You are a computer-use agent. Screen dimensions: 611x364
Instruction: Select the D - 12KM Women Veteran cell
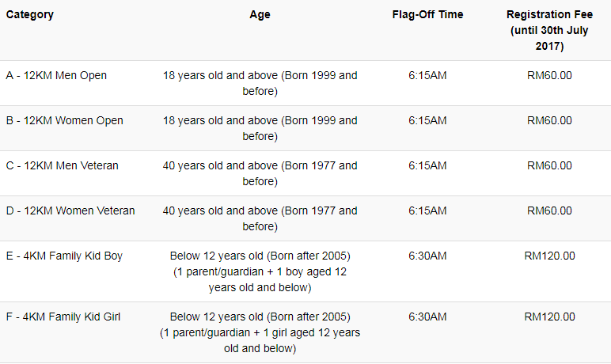pyautogui.click(x=70, y=210)
